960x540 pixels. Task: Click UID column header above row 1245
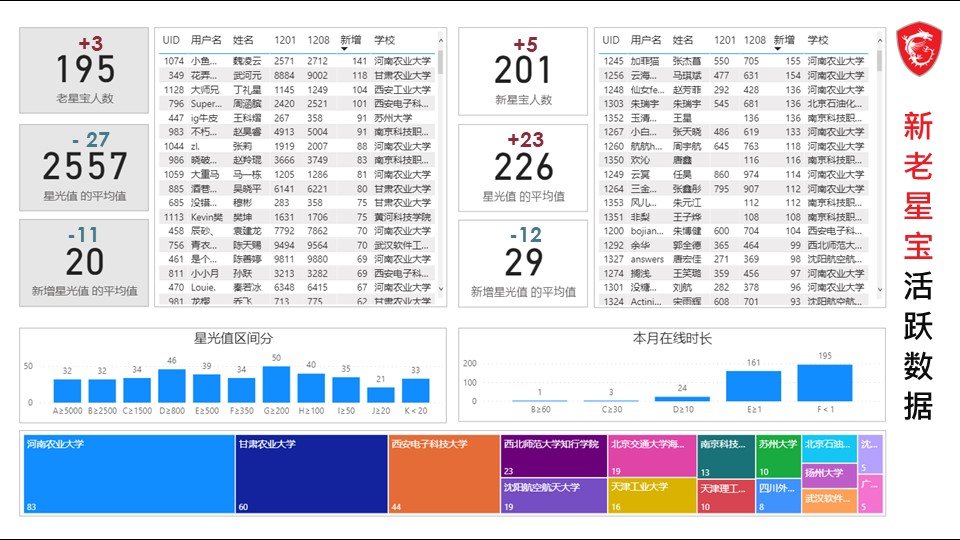610,40
